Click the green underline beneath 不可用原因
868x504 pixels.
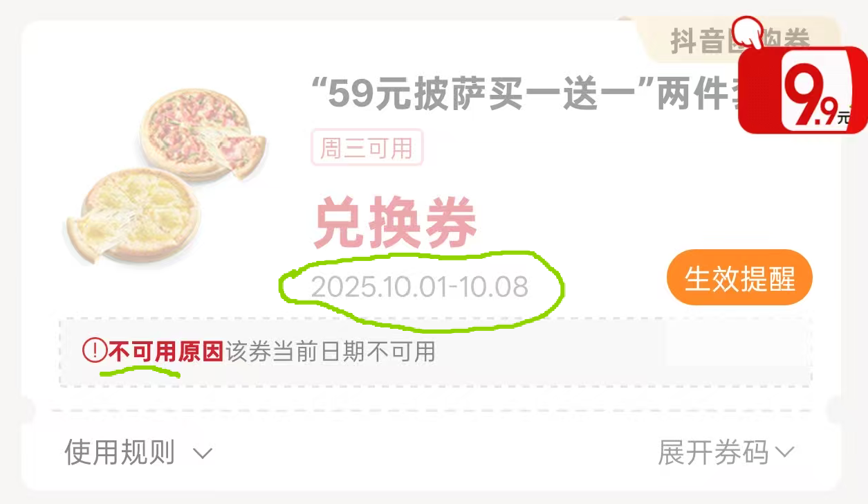pyautogui.click(x=140, y=372)
